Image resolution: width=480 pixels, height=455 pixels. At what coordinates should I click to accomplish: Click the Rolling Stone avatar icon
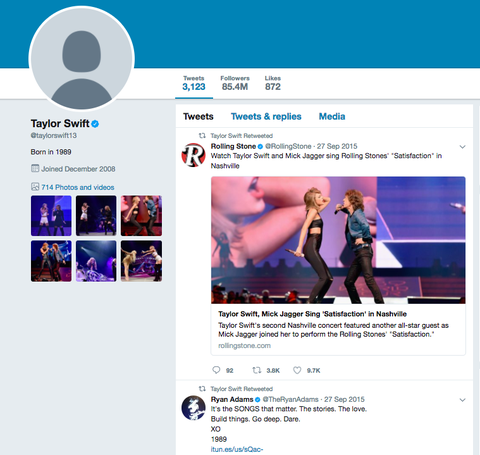click(x=193, y=155)
